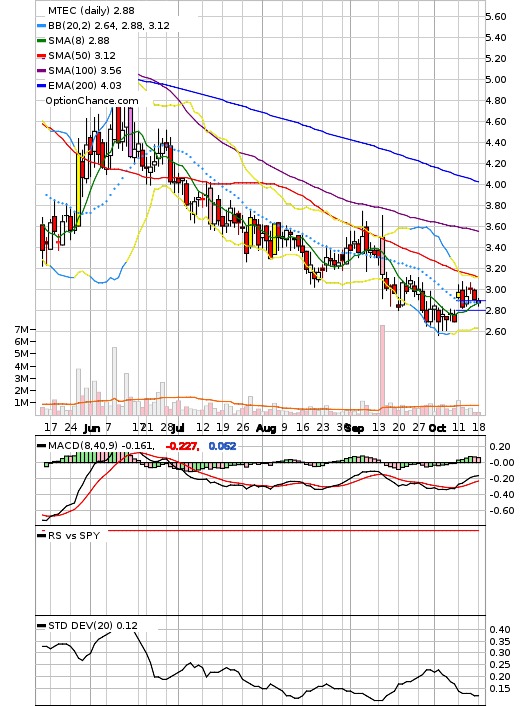
Task: Click the 4.00 price axis label
Action: [x=495, y=185]
